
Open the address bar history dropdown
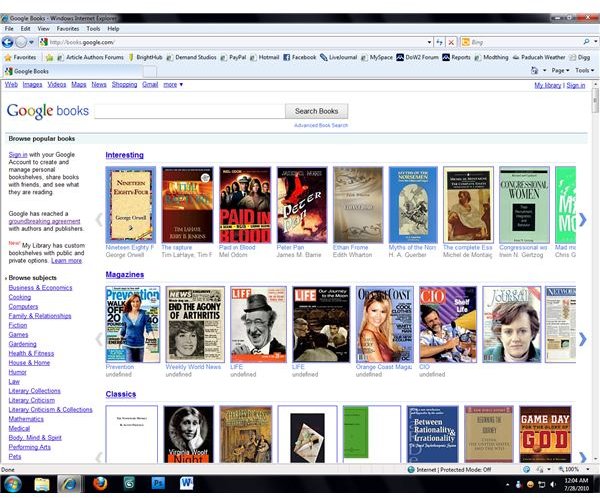pos(429,42)
